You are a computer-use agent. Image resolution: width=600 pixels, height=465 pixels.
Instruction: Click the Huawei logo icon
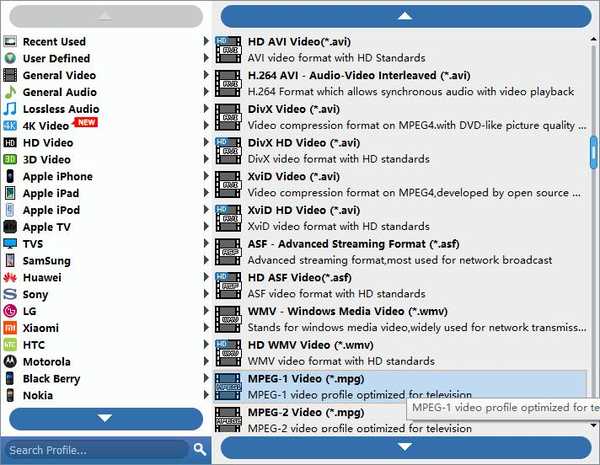10,277
